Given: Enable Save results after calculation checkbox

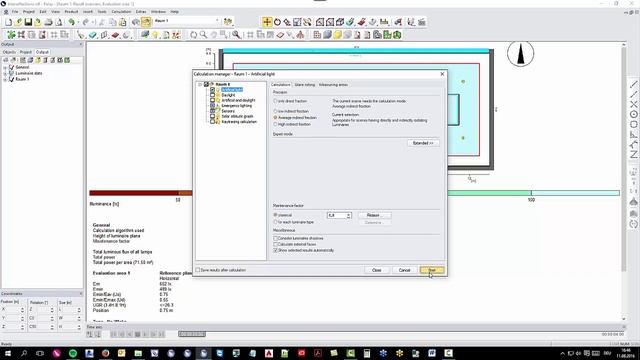Looking at the screenshot, I should 198,270.
